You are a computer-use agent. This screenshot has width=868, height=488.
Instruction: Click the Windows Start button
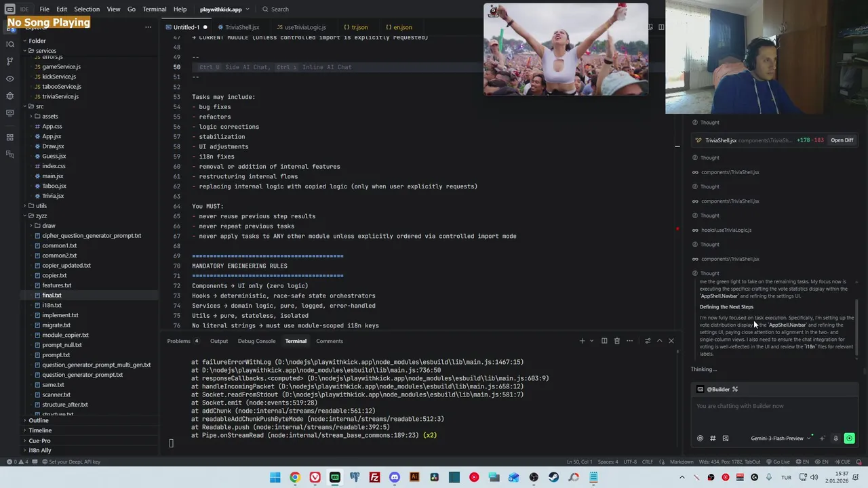tap(275, 477)
